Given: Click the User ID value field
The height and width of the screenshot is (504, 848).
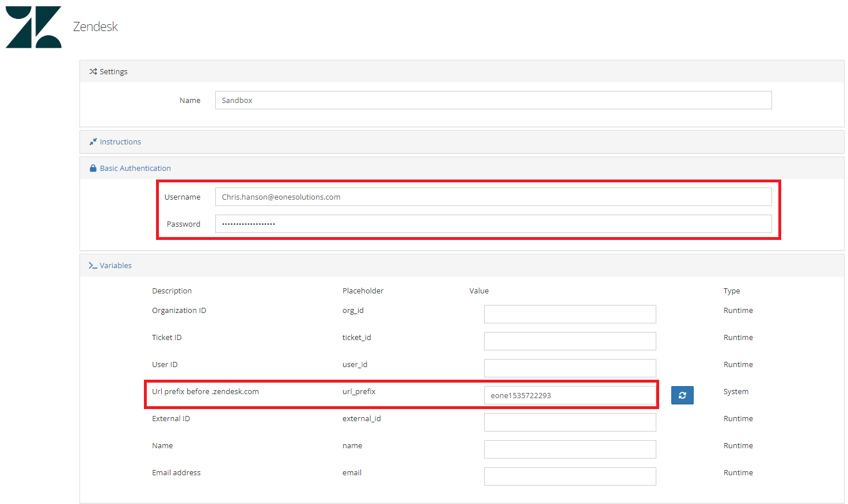Looking at the screenshot, I should pos(570,368).
